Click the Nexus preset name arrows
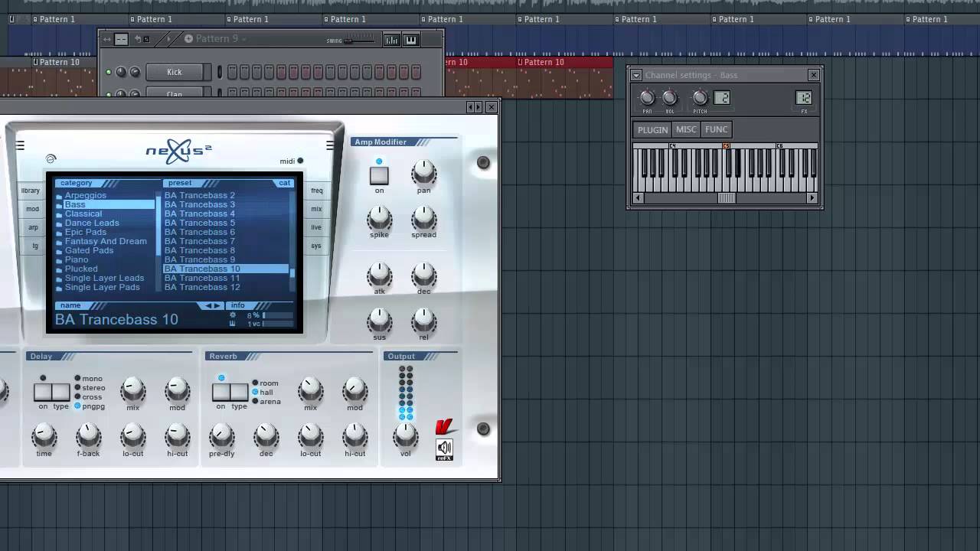The width and height of the screenshot is (980, 551). coord(212,305)
